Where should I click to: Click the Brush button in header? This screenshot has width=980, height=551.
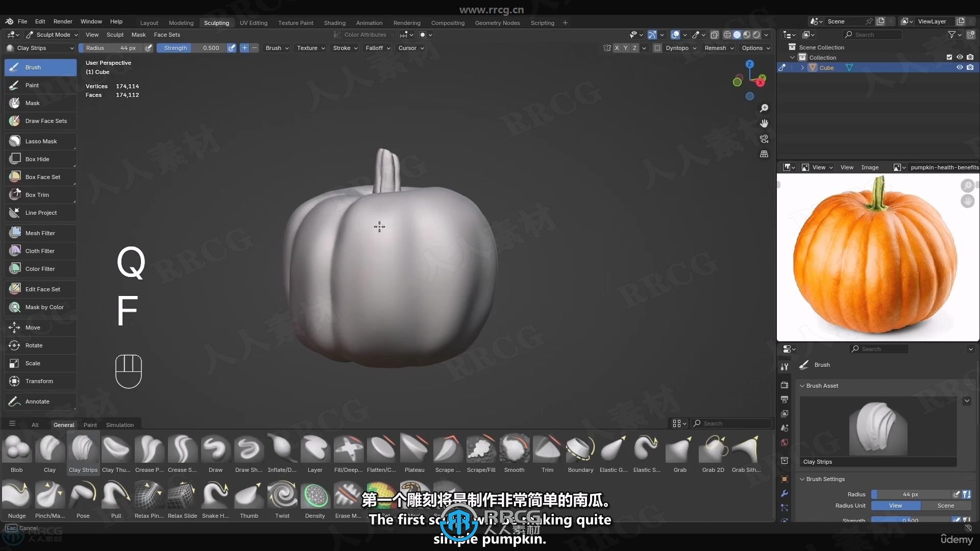tap(277, 48)
